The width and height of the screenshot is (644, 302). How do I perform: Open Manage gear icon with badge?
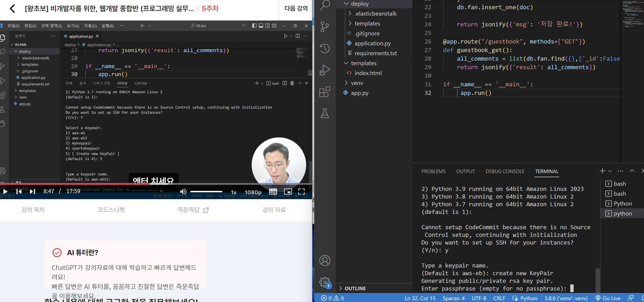coord(325,283)
